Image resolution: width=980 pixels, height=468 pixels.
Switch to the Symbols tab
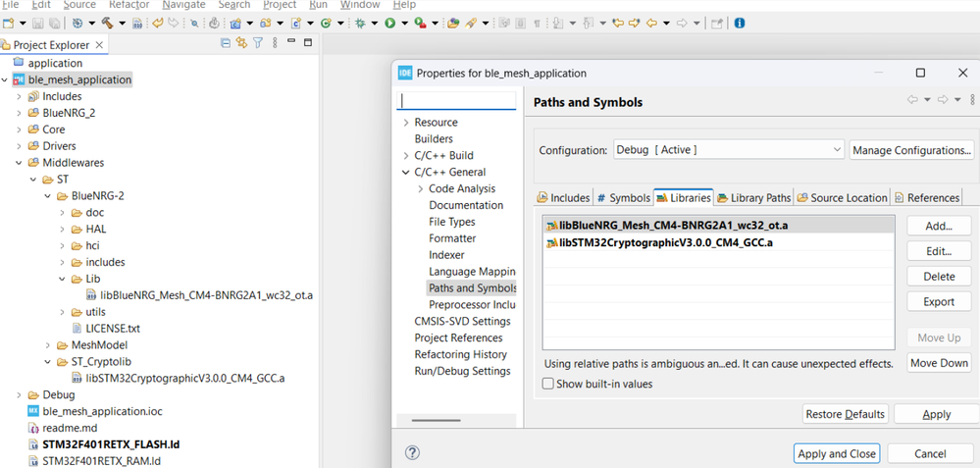[623, 197]
